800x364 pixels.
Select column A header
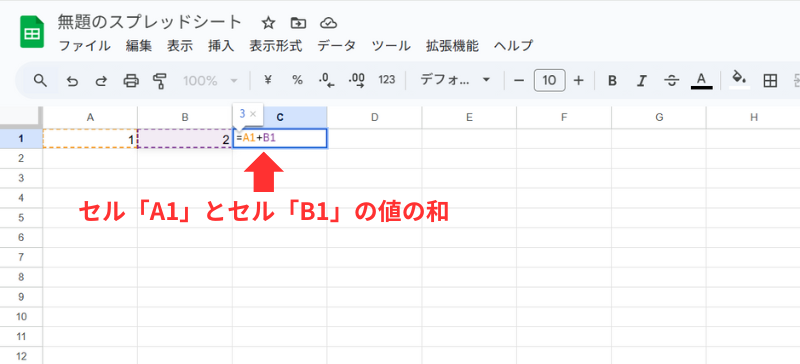(90, 117)
